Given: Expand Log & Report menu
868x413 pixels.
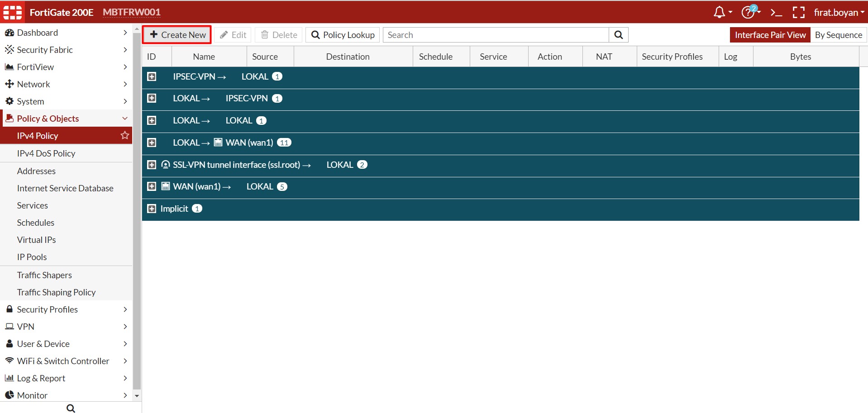Looking at the screenshot, I should pyautogui.click(x=66, y=378).
